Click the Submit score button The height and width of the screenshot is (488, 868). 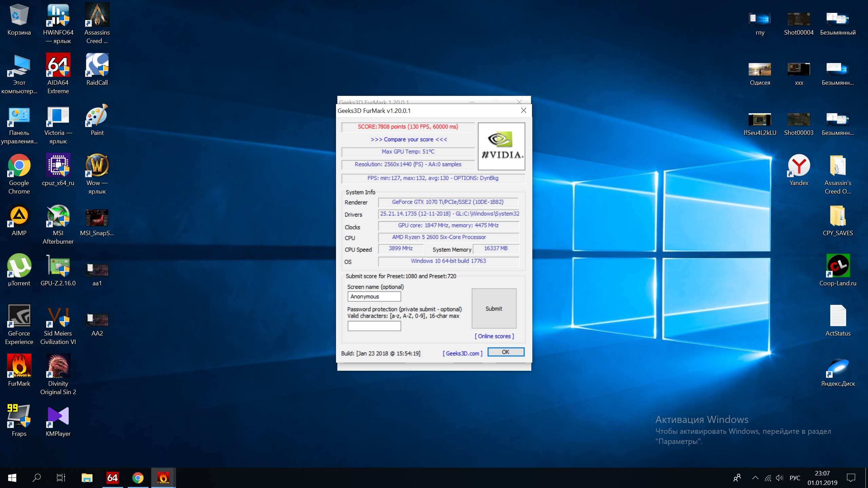pos(494,308)
